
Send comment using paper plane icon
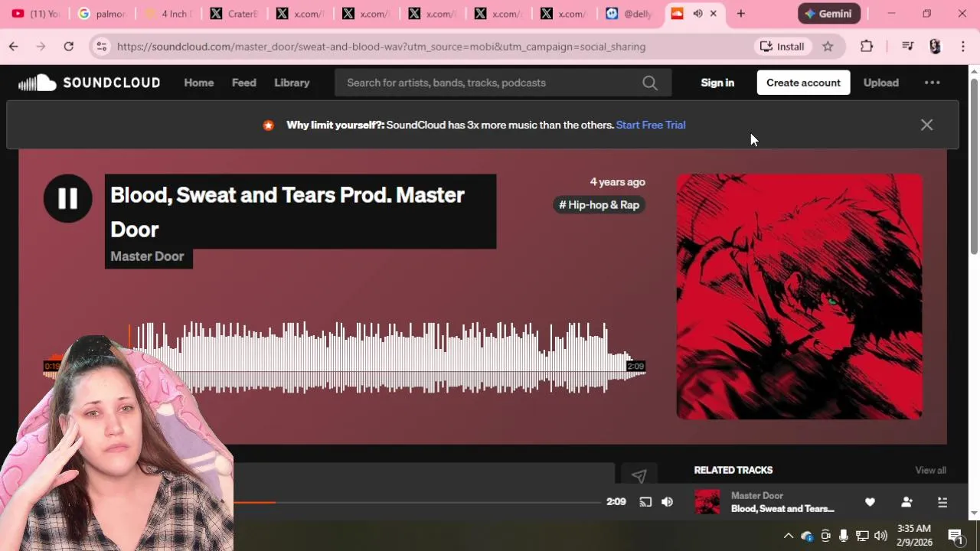pos(639,476)
